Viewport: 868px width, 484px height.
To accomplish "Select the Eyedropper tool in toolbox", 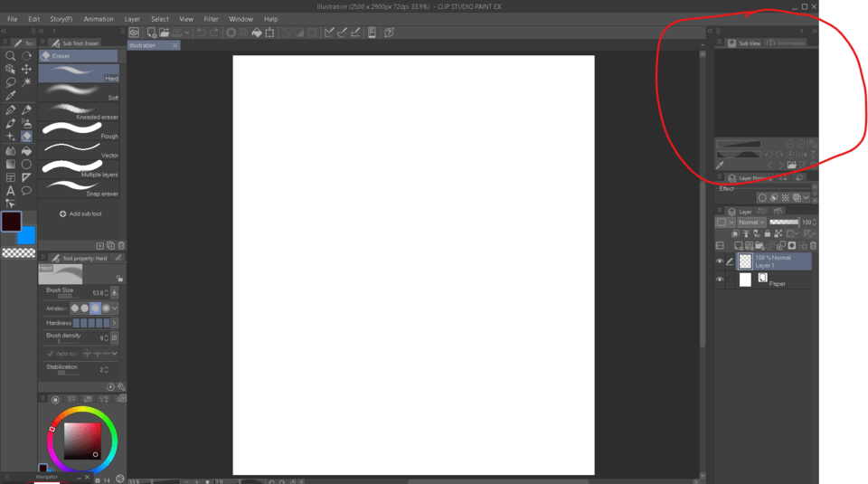I will [10, 96].
